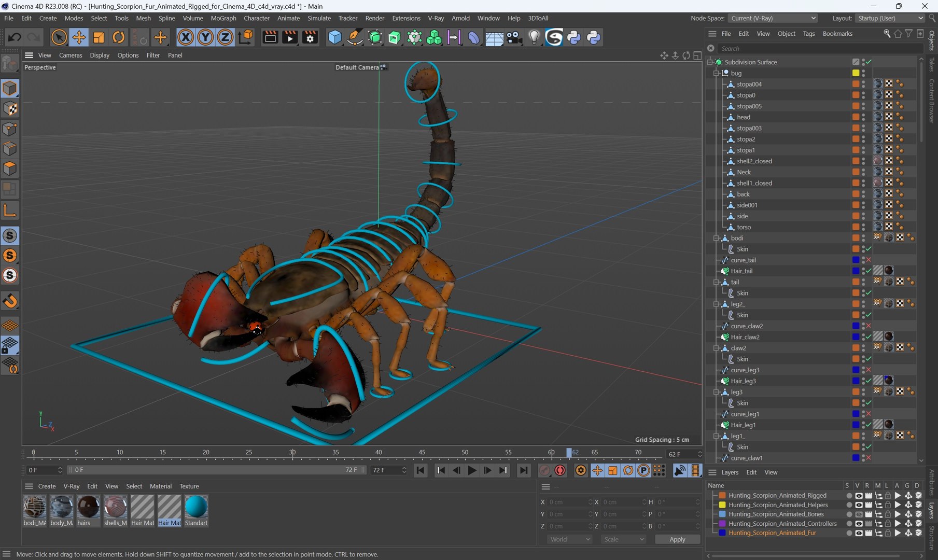This screenshot has height=560, width=938.
Task: Open the Bookmarks menu in Object Manager
Action: (x=837, y=34)
